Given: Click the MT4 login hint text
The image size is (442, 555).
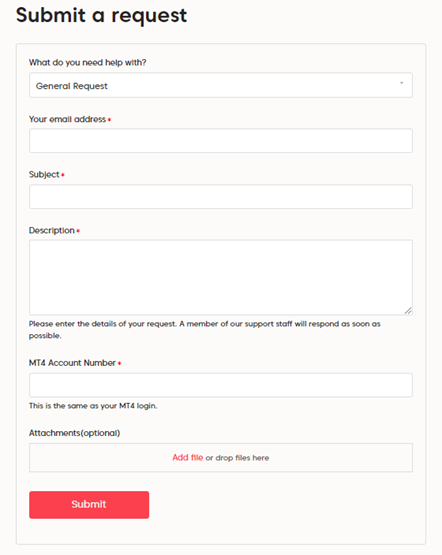Looking at the screenshot, I should pyautogui.click(x=93, y=406).
